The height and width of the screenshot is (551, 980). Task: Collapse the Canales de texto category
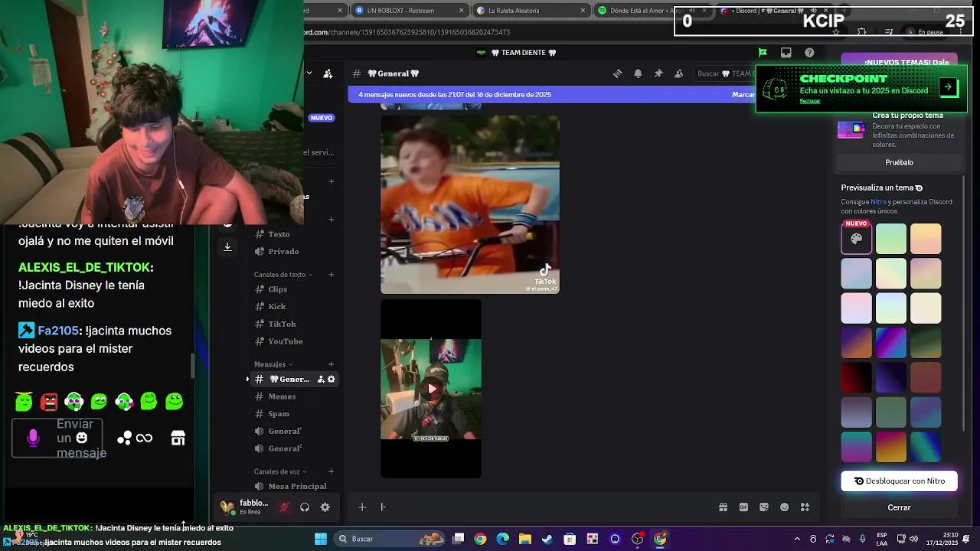click(x=283, y=275)
